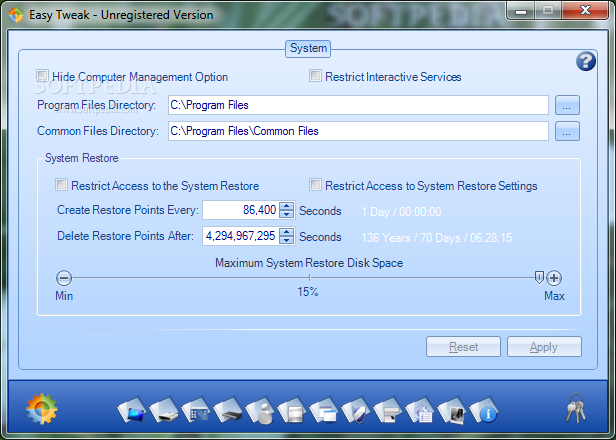The height and width of the screenshot is (440, 616).
Task: Browse for Common Files Directory
Action: (567, 131)
